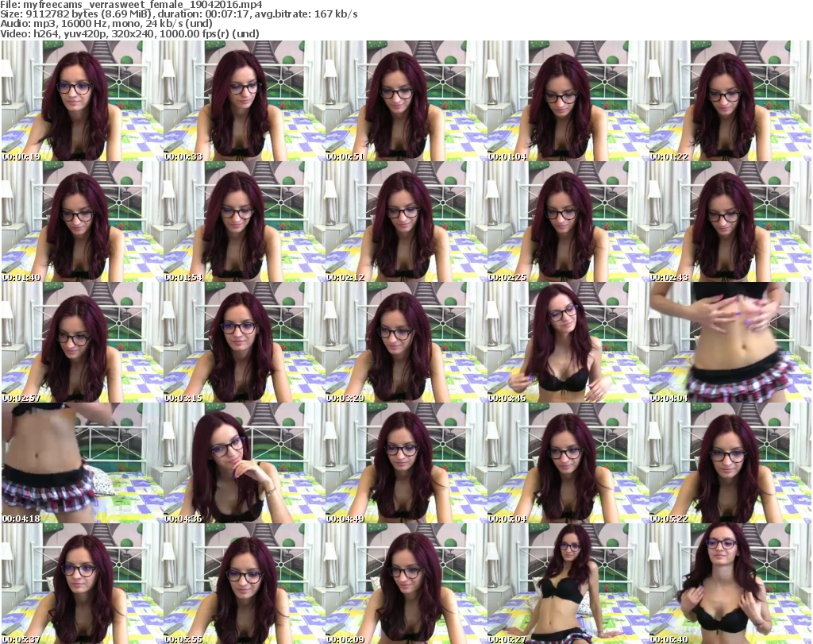Open the thumbnail stamped 00:00:19
813x644 pixels.
[82, 101]
